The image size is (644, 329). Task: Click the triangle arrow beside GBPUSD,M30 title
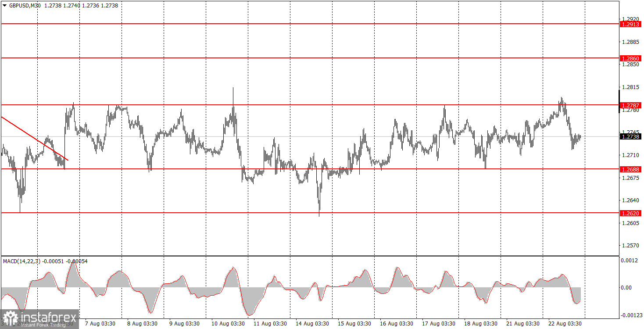(x=5, y=6)
